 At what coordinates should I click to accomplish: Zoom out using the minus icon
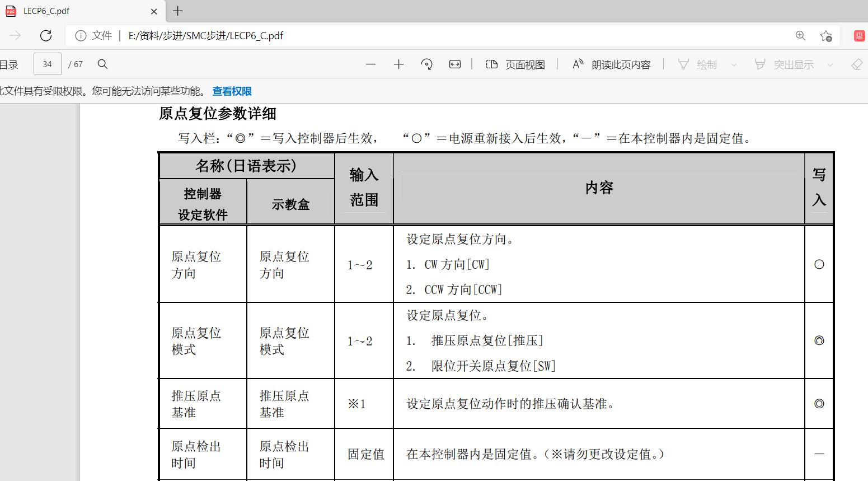[x=370, y=64]
